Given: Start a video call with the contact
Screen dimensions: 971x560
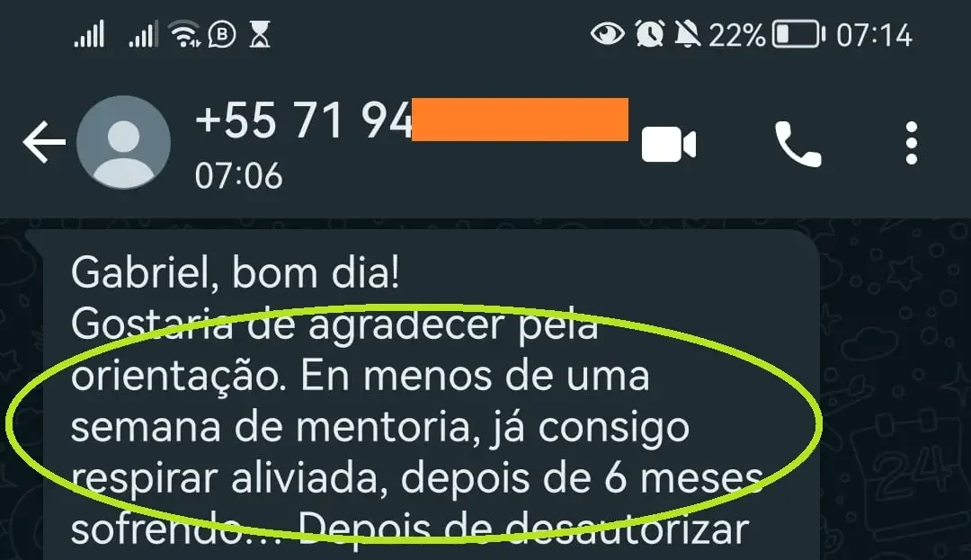Looking at the screenshot, I should (669, 144).
